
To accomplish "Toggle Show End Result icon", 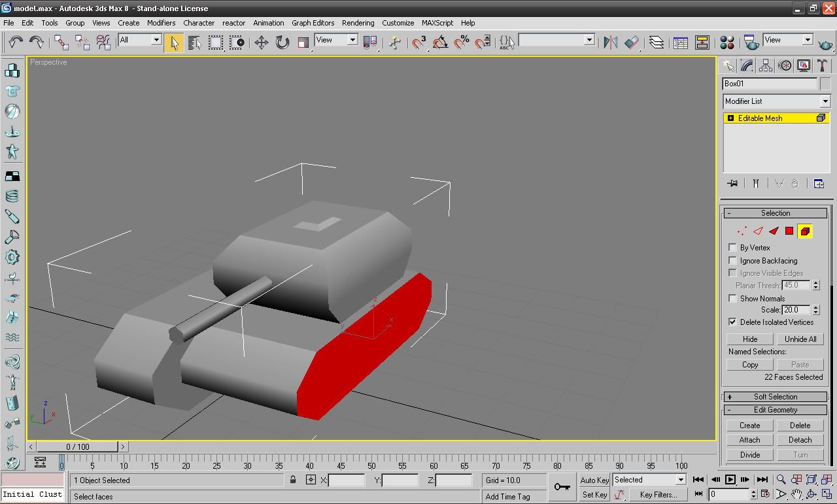I will pos(755,184).
